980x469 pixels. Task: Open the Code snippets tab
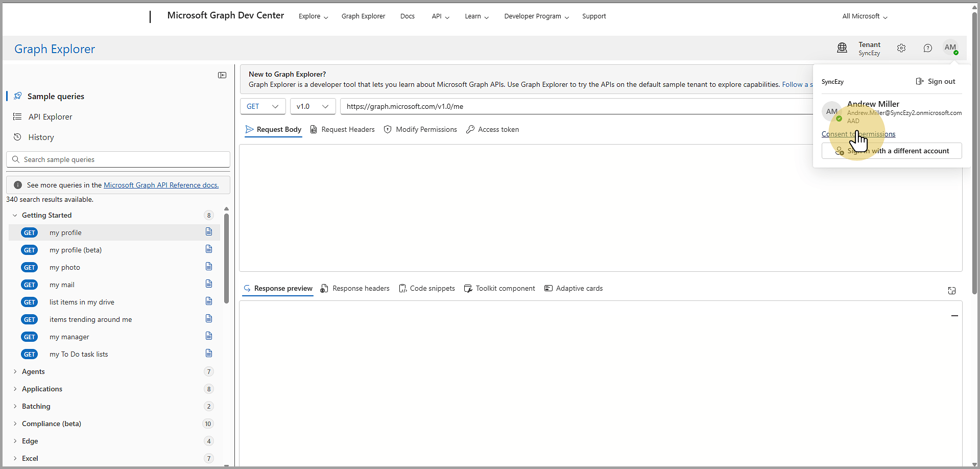pos(427,289)
